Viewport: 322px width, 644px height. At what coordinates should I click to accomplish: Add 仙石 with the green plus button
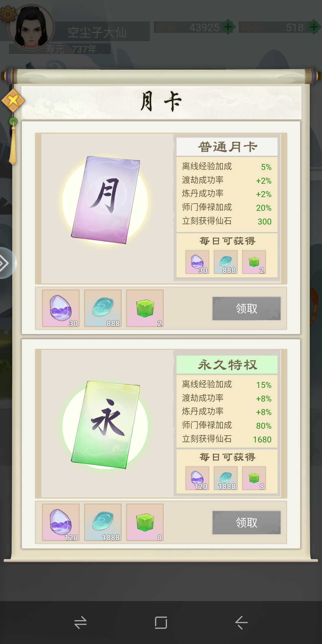tap(314, 27)
